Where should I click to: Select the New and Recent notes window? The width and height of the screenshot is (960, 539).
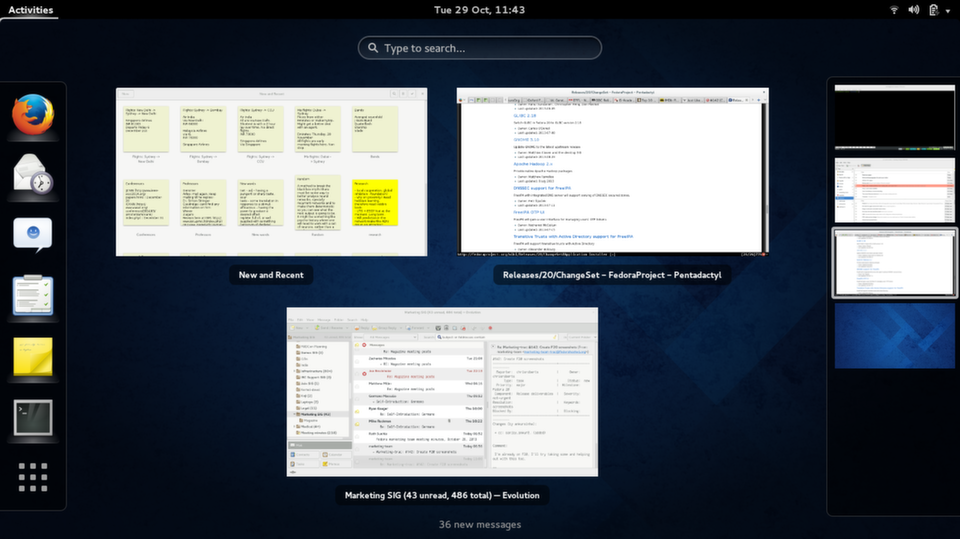point(271,172)
